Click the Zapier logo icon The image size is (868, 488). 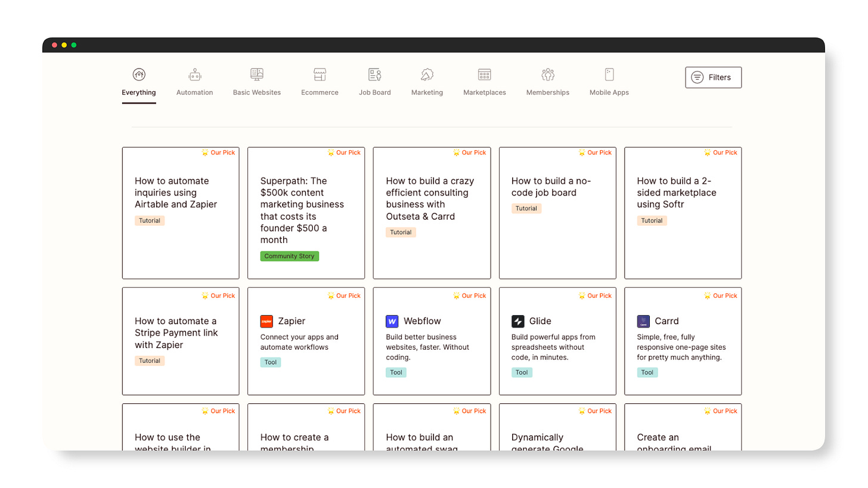(266, 321)
